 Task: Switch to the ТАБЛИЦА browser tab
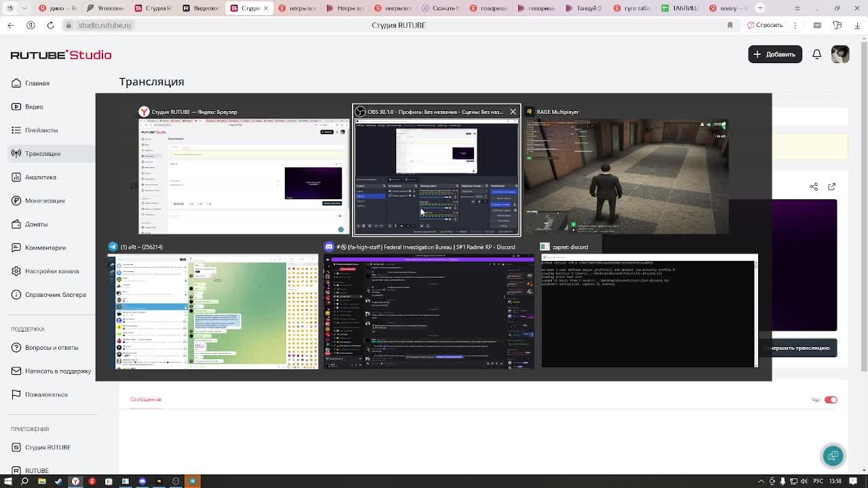point(682,8)
